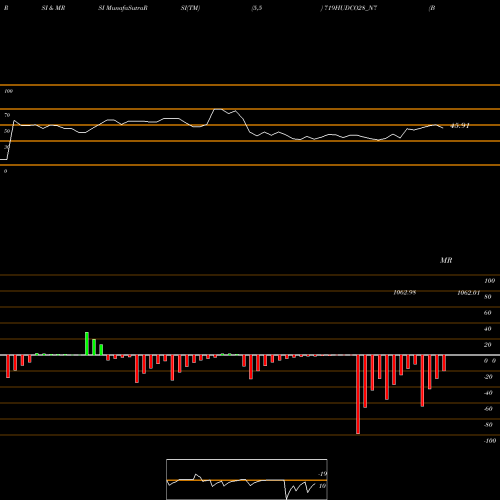Click the -100 label on MR axis
This screenshot has height=500, width=500.
(490, 441)
